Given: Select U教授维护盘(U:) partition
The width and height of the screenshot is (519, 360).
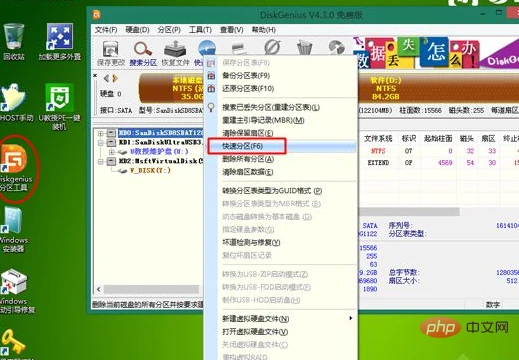Looking at the screenshot, I should (x=159, y=152).
